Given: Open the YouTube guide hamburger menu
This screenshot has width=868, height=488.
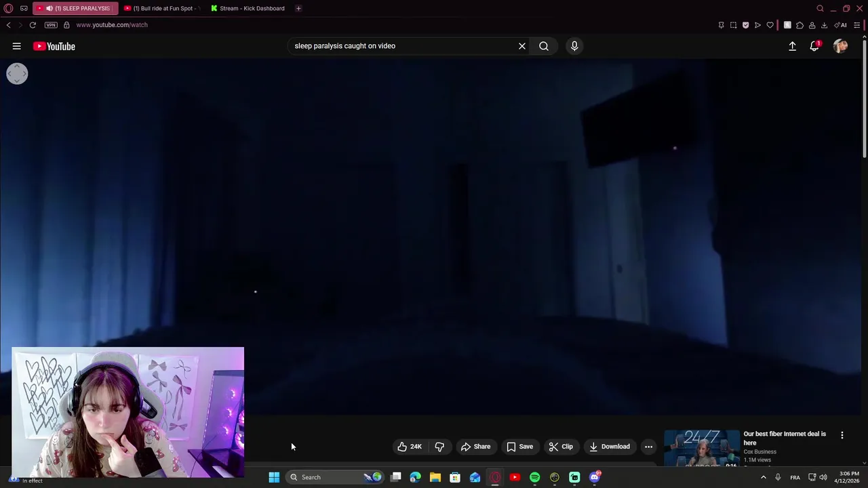Looking at the screenshot, I should point(16,46).
